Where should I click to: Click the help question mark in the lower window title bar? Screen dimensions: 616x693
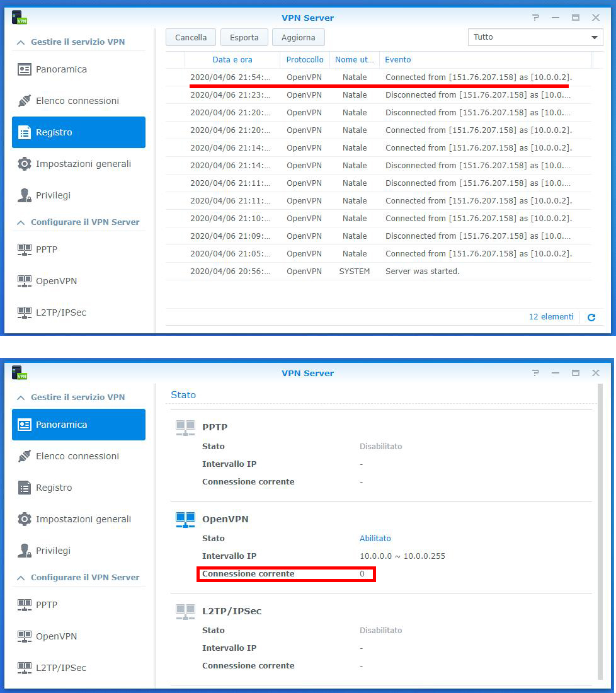click(x=535, y=373)
